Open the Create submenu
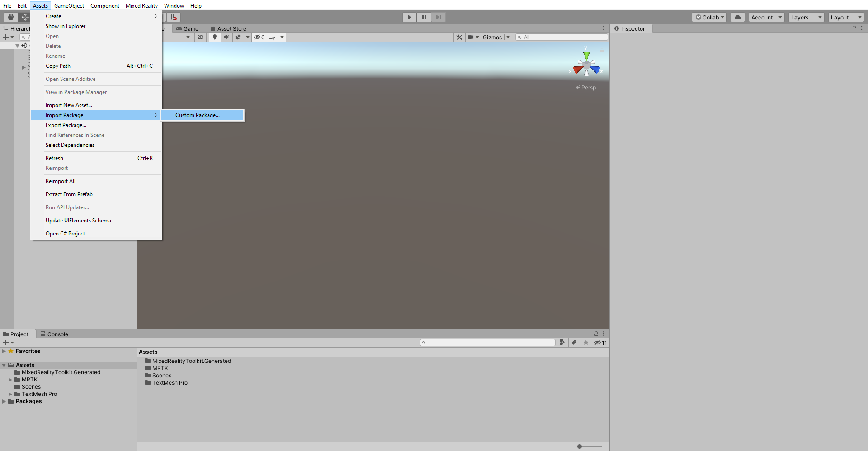This screenshot has height=451, width=868. 96,16
